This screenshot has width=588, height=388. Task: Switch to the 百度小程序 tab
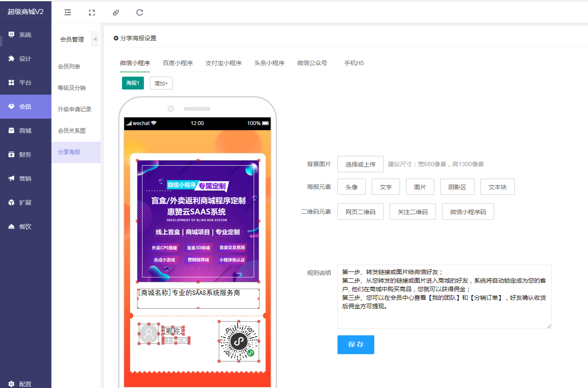click(x=178, y=63)
